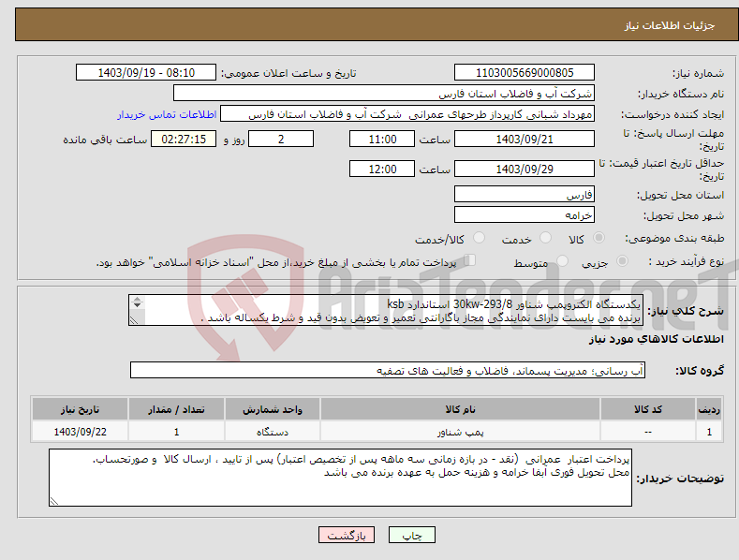The image size is (739, 560).
Task: Click the need number field 1103005669000805
Action: pyautogui.click(x=525, y=73)
